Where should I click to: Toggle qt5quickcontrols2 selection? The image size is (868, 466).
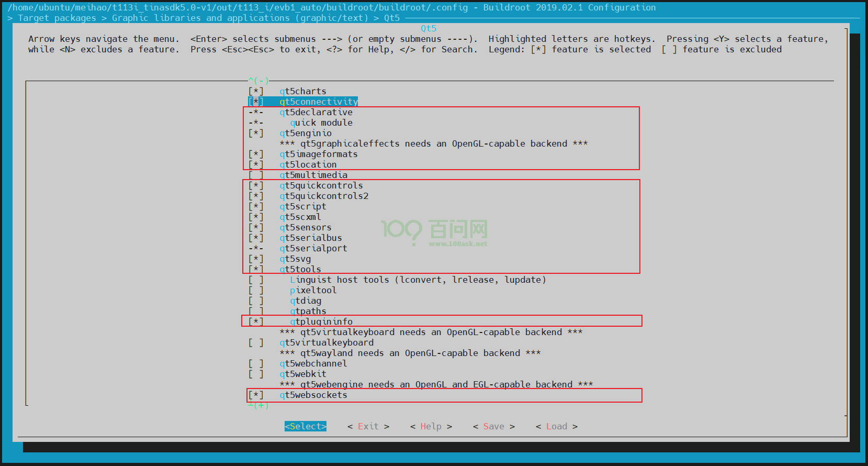(256, 196)
